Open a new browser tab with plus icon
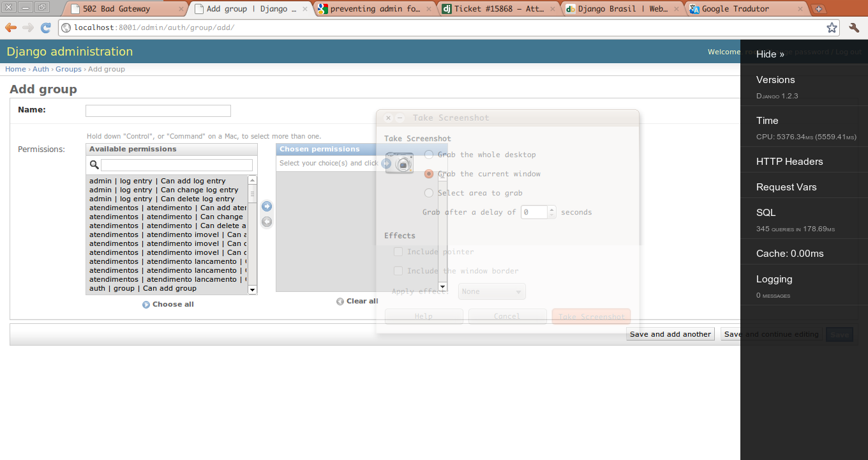 point(819,9)
